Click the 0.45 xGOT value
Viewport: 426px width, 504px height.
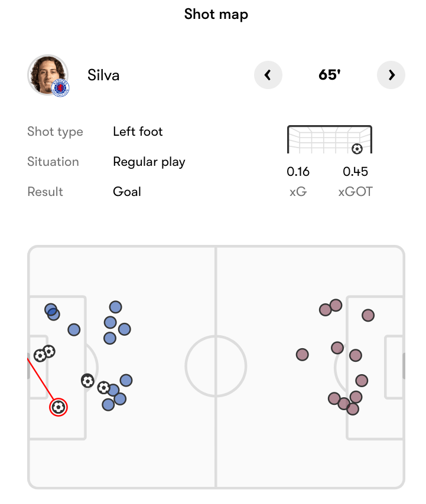[x=355, y=172]
